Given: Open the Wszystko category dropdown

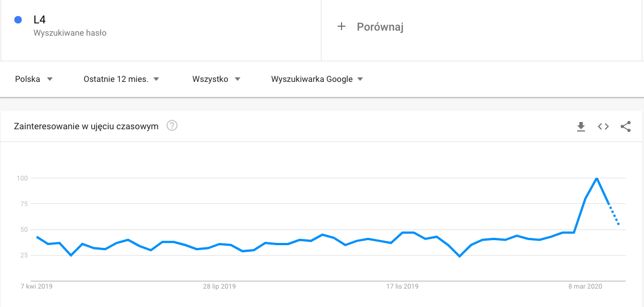Looking at the screenshot, I should click(x=216, y=79).
